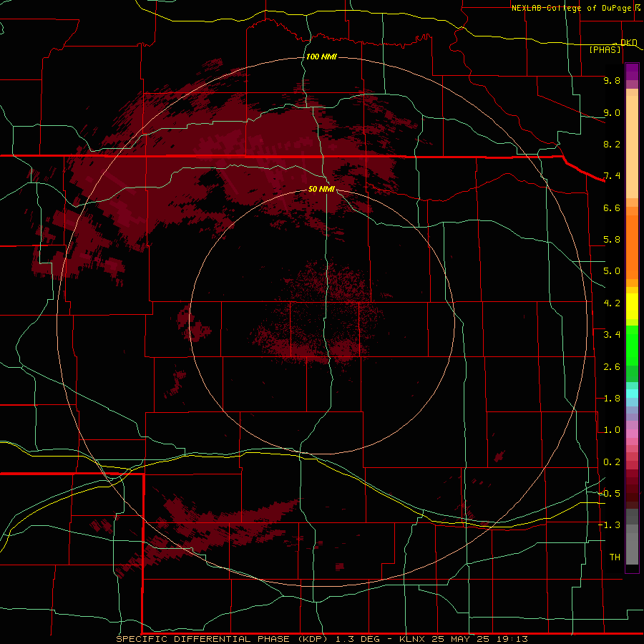This screenshot has width=644, height=644.
Task: Click the 3.4 legend value
Action: point(612,335)
